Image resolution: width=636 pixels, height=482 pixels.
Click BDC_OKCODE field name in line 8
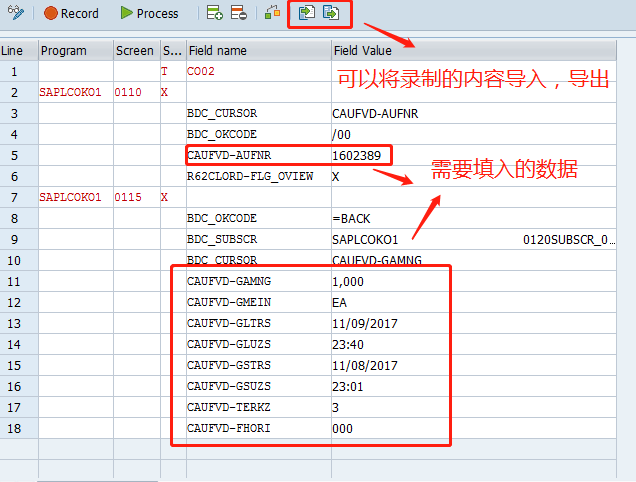point(222,218)
